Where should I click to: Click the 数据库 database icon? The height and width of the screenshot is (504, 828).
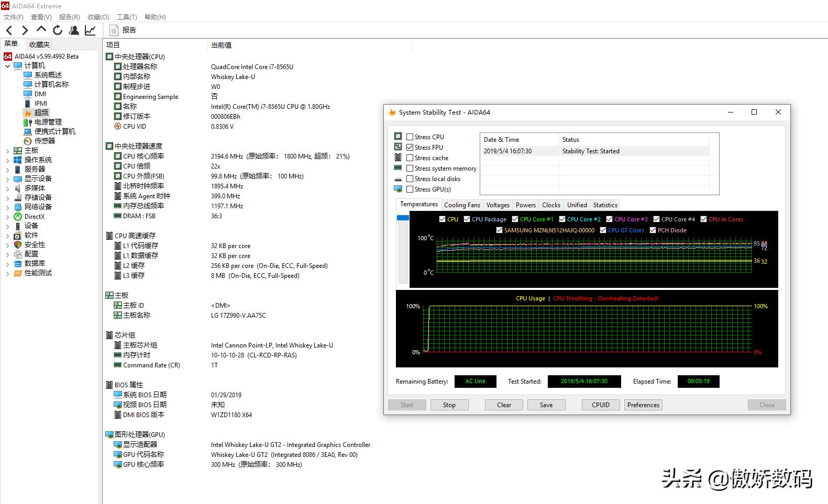coord(18,263)
